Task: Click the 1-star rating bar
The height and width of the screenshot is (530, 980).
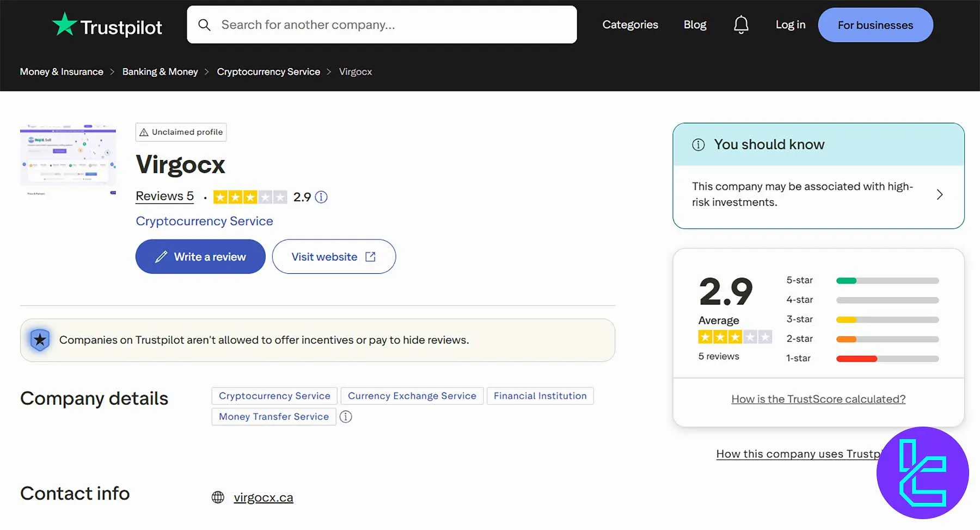Action: click(886, 358)
